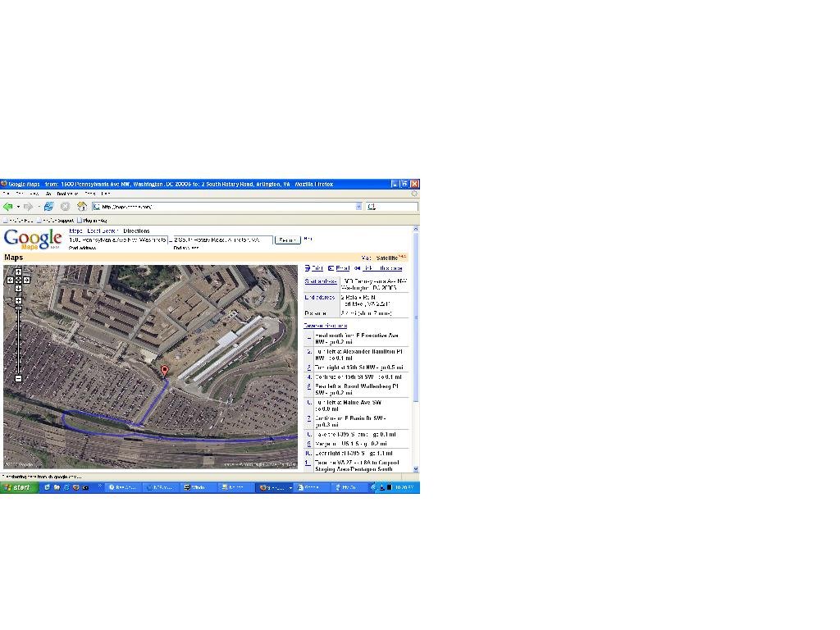This screenshot has width=840, height=630.
Task: Click the zoom level slider track
Action: click(x=18, y=340)
